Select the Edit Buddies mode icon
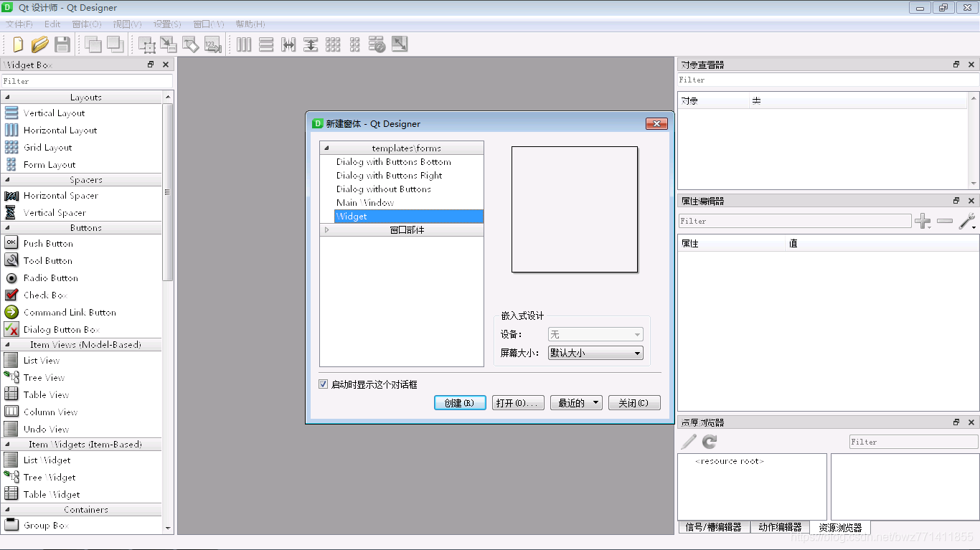 pyautogui.click(x=190, y=44)
